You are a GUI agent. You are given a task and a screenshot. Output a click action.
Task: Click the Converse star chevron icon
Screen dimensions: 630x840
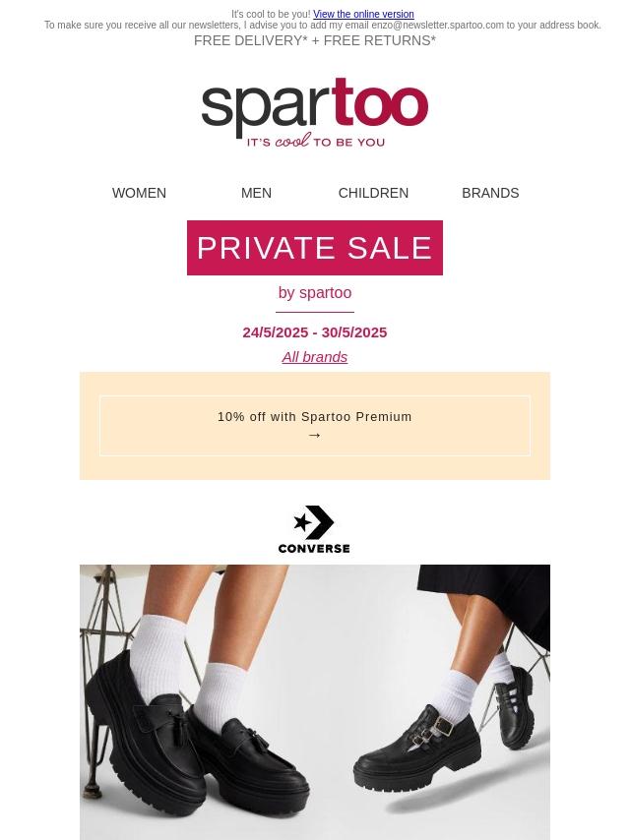coord(314,522)
